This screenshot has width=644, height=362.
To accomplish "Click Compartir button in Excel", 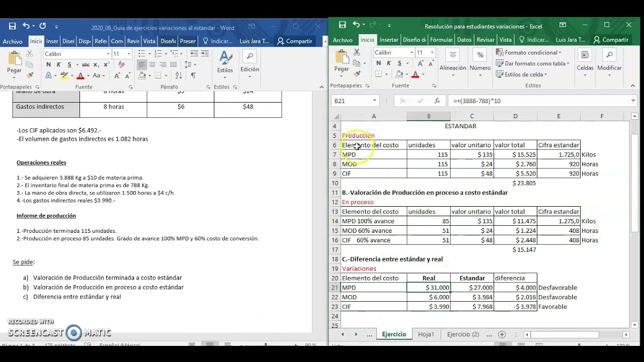I will pos(611,40).
